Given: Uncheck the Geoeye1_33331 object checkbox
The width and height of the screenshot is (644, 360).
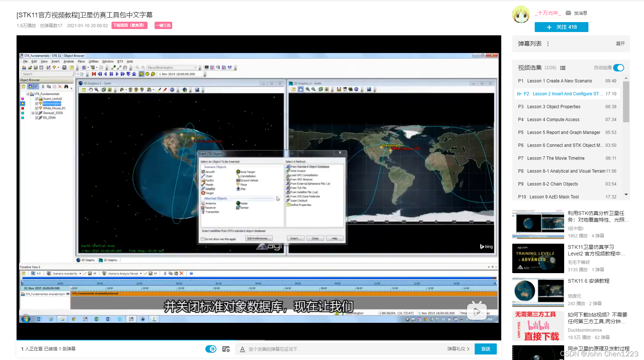Looking at the screenshot, I should [36, 113].
